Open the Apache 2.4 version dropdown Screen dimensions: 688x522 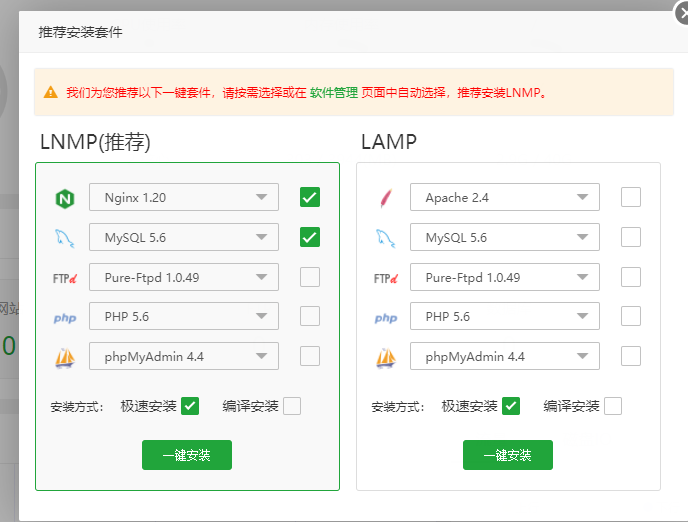[x=505, y=197]
